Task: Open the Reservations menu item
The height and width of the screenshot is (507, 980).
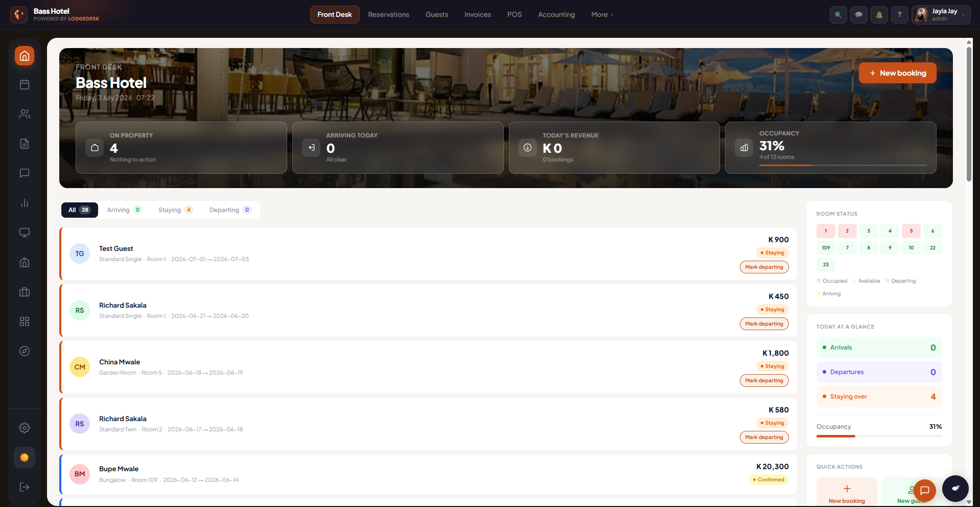Action: pyautogui.click(x=388, y=15)
